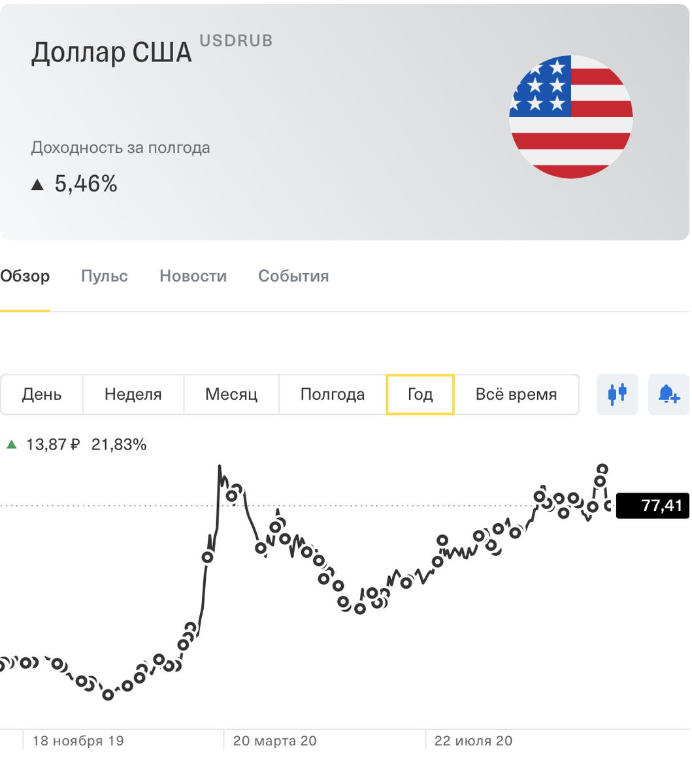The height and width of the screenshot is (784, 692).
Task: Select the Год chart period
Action: click(420, 395)
